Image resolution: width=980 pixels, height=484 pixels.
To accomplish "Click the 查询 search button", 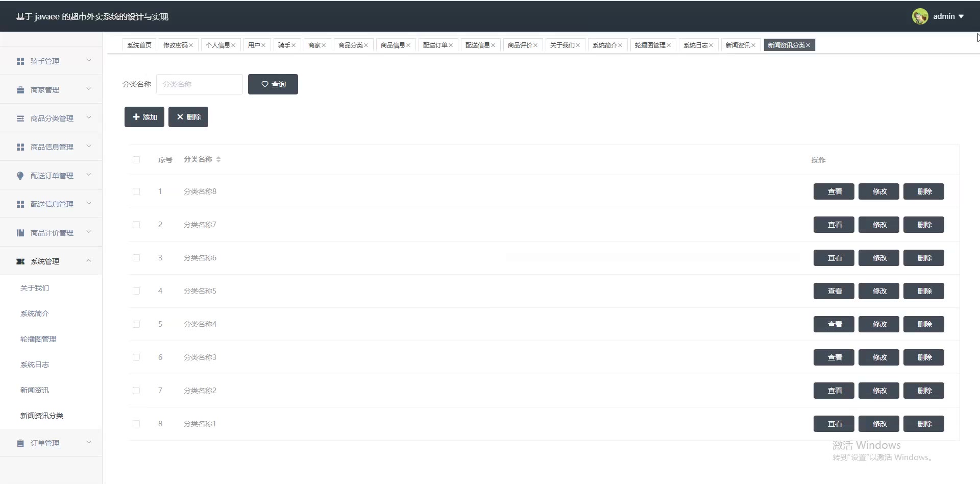I will tap(273, 84).
